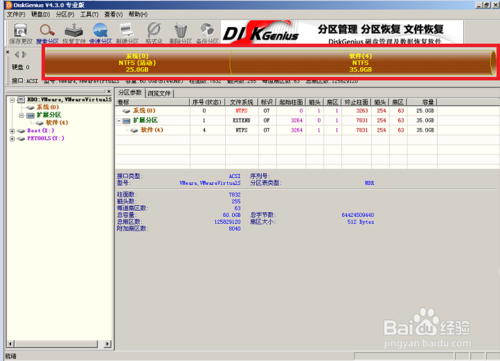This screenshot has width=500, height=361.
Task: Sort by the 终止柱面 column header
Action: pyautogui.click(x=356, y=102)
